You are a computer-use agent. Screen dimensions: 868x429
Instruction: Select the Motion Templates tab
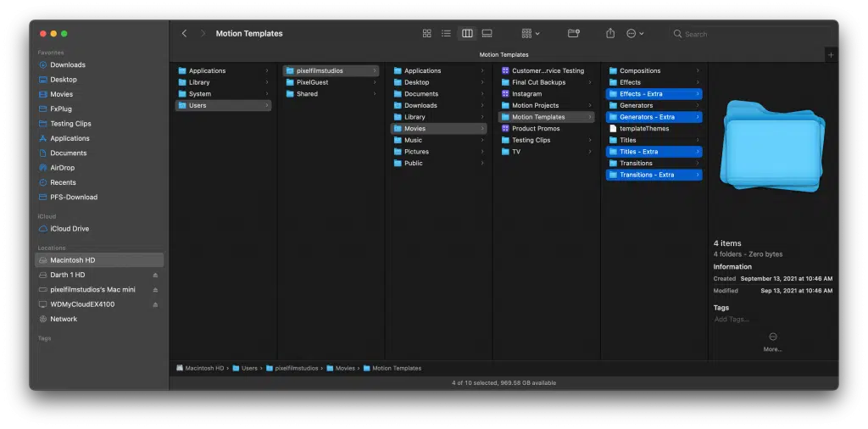coord(504,55)
